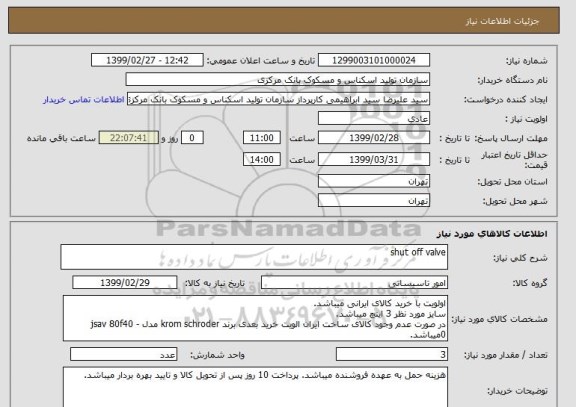The width and height of the screenshot is (576, 407).
Task: Select the گروه کالا label
Action: click(x=530, y=283)
